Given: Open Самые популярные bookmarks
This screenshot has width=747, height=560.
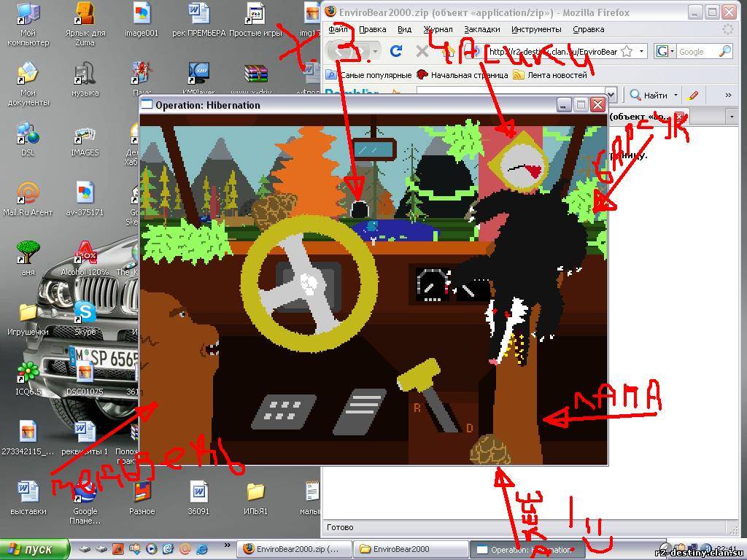Looking at the screenshot, I should [368, 75].
